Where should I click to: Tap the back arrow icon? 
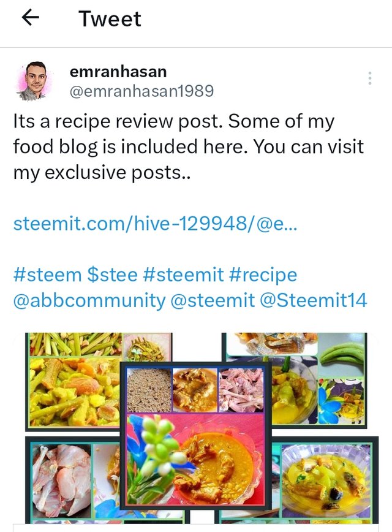coord(31,18)
